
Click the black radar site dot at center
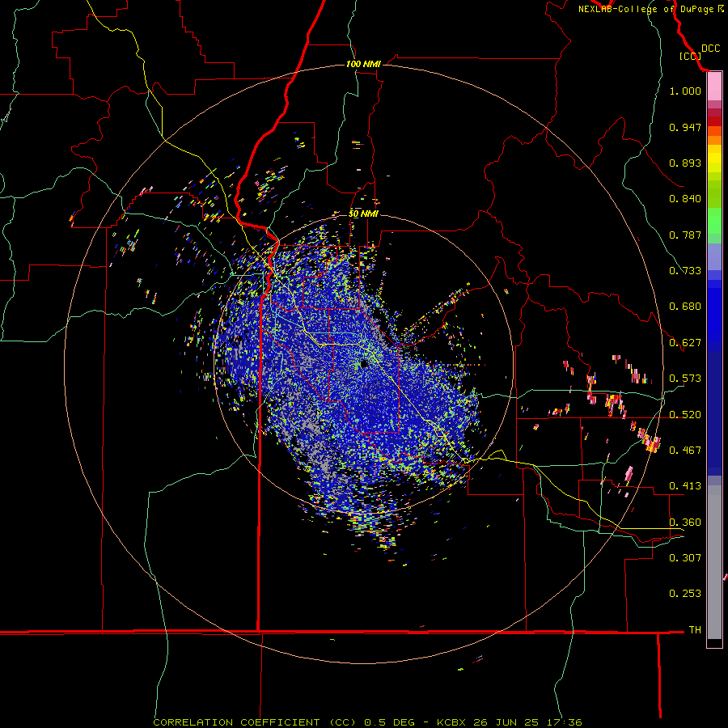(365, 364)
